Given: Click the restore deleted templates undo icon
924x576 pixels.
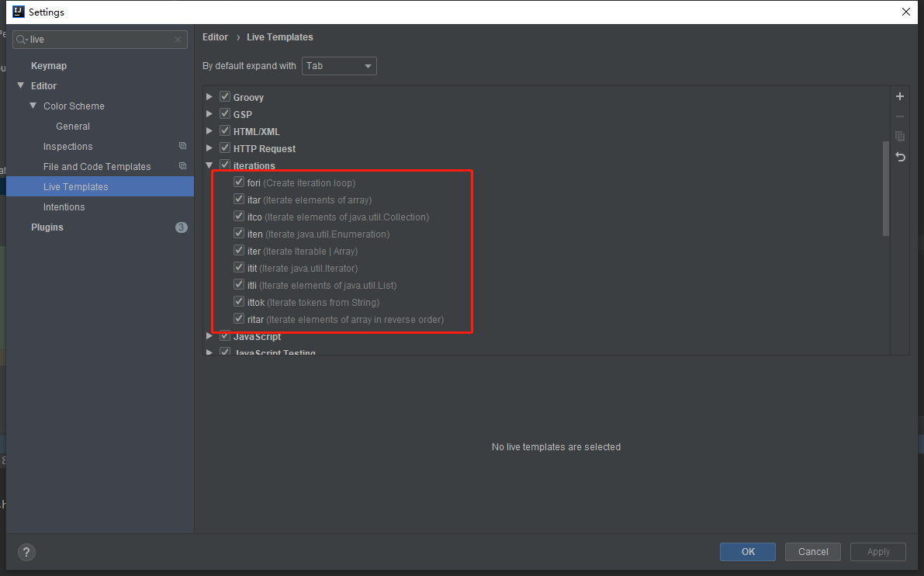Looking at the screenshot, I should coord(900,157).
